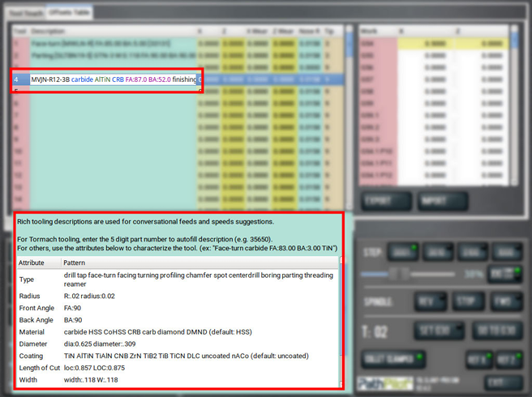Screen dimensions: 532x397
Task: Toggle the REF X button
Action: click(x=477, y=359)
